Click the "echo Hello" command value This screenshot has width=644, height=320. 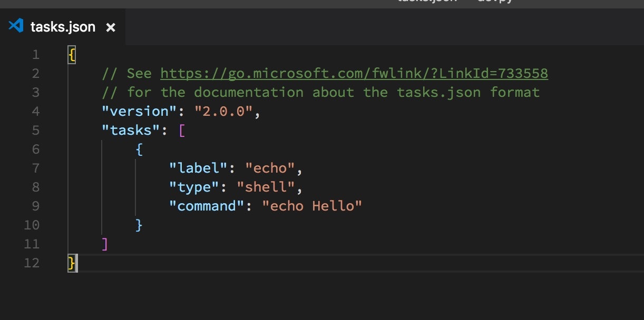pos(312,206)
